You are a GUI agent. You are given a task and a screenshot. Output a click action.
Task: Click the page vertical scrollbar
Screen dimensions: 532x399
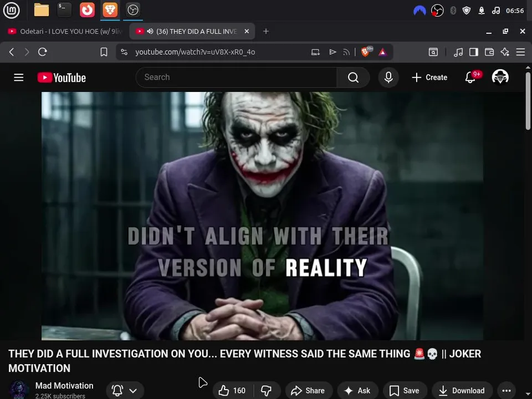pos(528,101)
